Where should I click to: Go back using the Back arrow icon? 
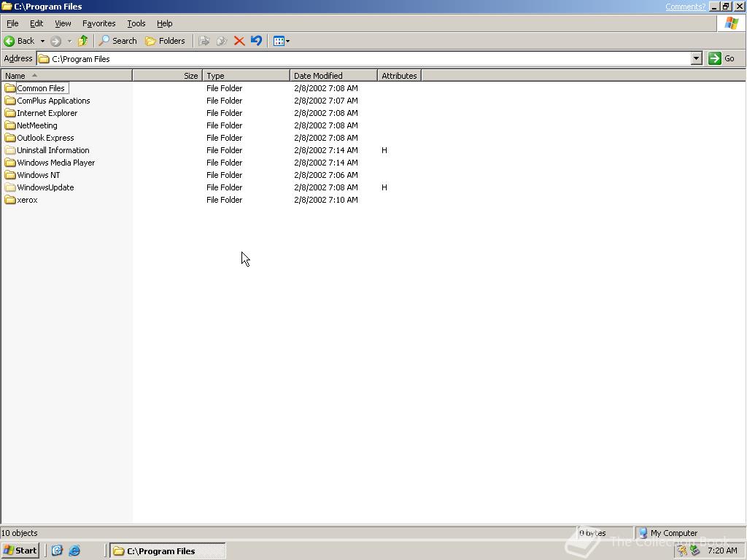coord(9,41)
